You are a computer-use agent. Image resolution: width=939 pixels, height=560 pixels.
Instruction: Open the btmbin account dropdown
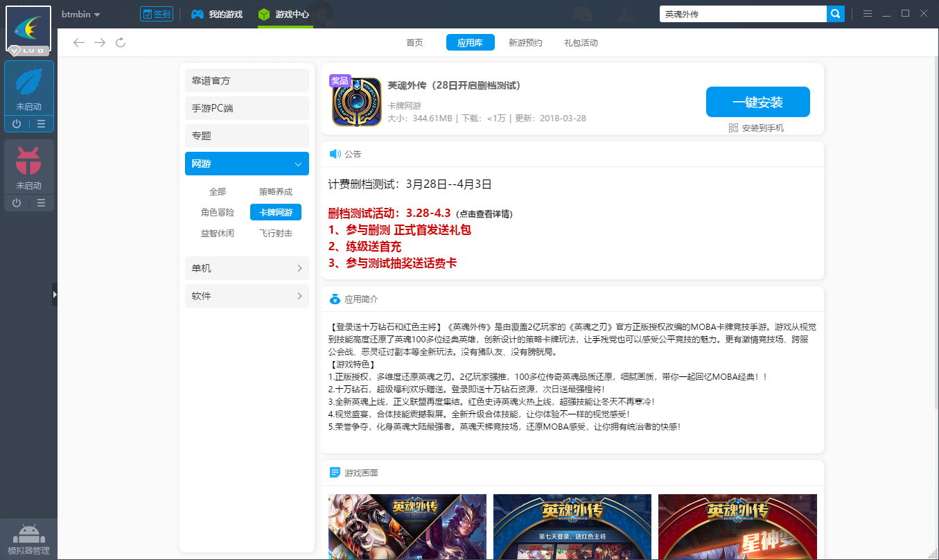click(x=80, y=15)
